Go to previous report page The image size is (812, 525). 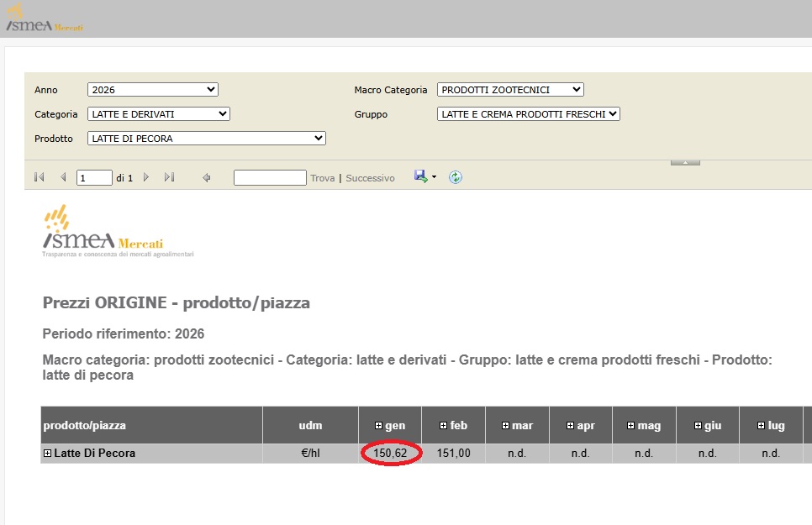(x=63, y=177)
